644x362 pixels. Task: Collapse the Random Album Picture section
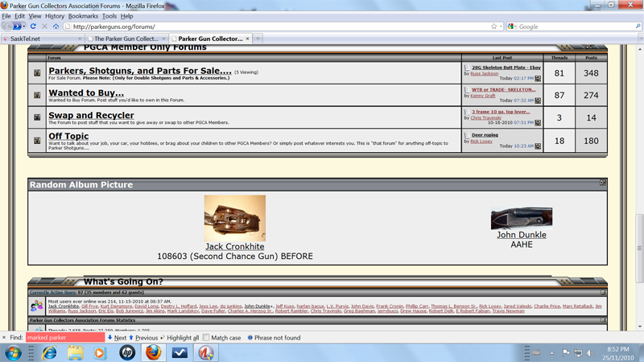pyautogui.click(x=602, y=183)
